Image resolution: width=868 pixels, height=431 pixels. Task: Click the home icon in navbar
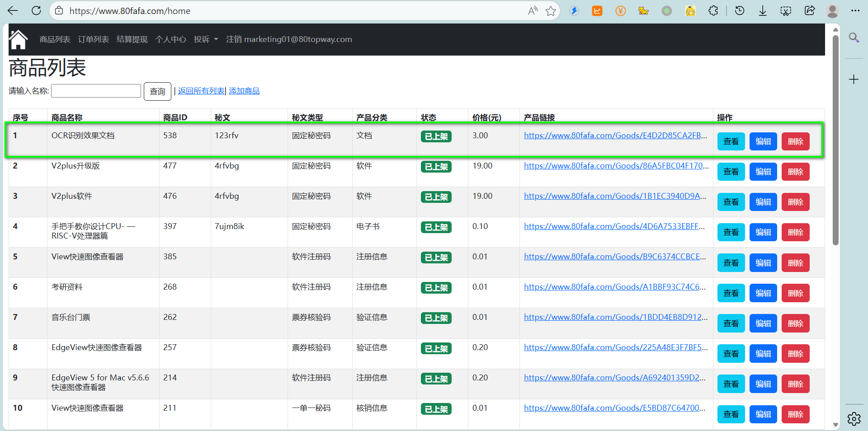(18, 40)
